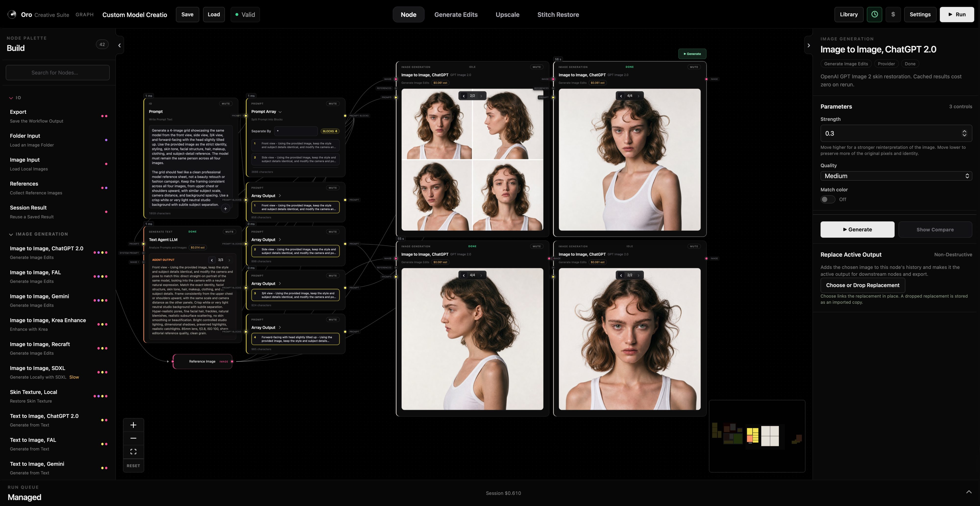Previous arrow on bottom-right 2/2 preview
This screenshot has width=980, height=506.
621,275
